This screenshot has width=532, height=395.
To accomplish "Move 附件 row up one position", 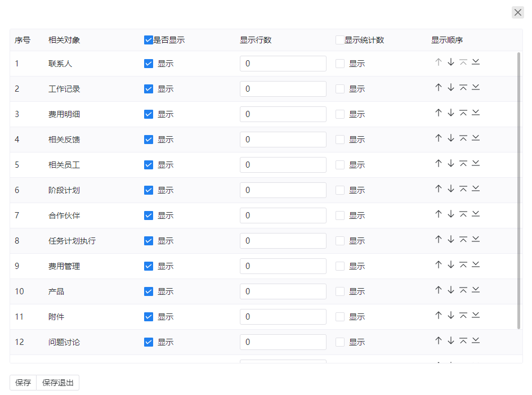I will 439,315.
